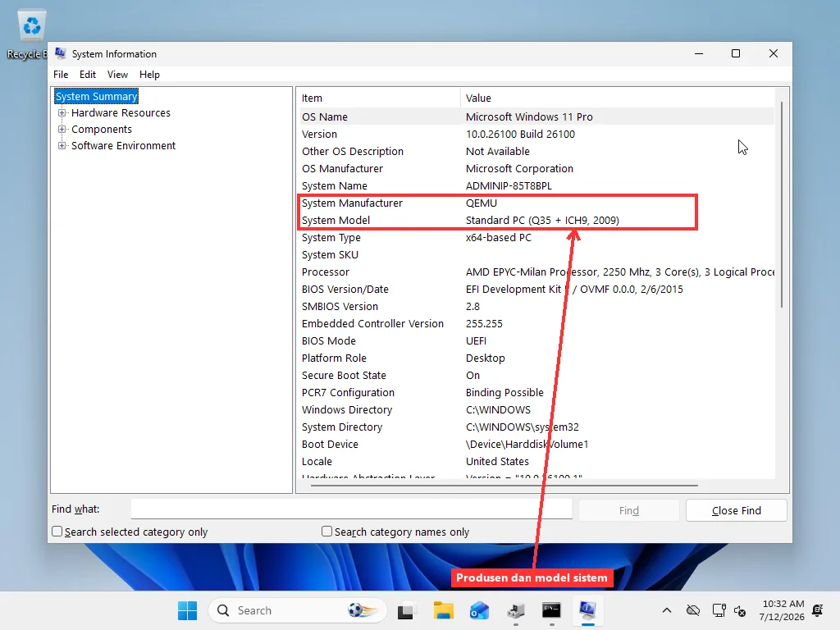Screen dimensions: 840x630
Task: Launch File Explorer from the taskbar
Action: tap(444, 610)
